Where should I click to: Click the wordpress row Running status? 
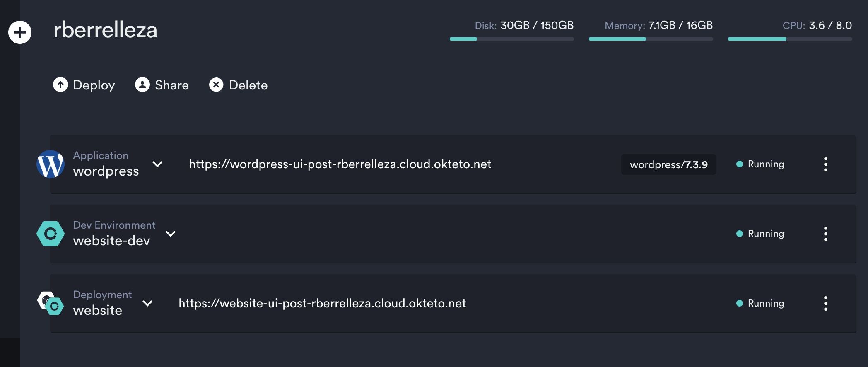tap(760, 164)
